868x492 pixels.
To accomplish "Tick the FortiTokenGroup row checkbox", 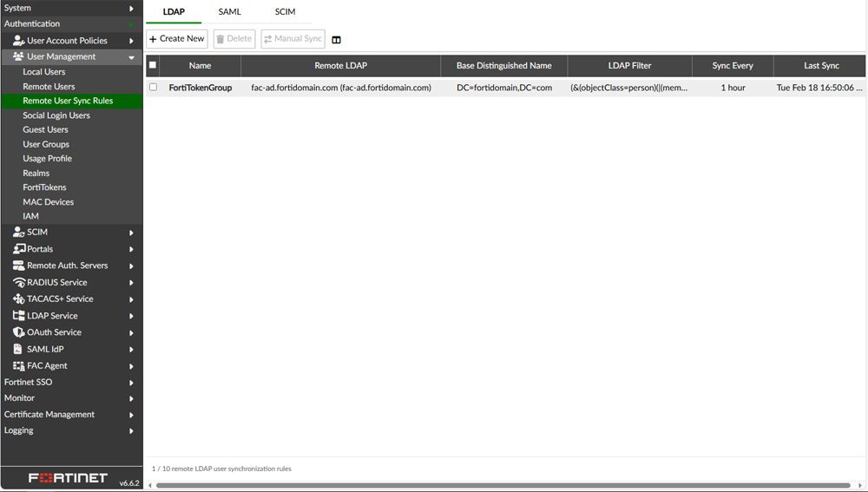I will pos(153,88).
